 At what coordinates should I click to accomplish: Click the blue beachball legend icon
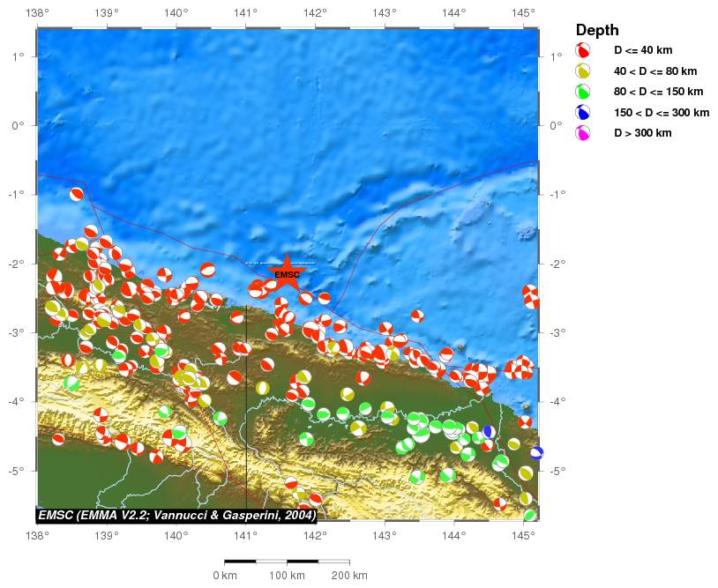click(x=583, y=113)
